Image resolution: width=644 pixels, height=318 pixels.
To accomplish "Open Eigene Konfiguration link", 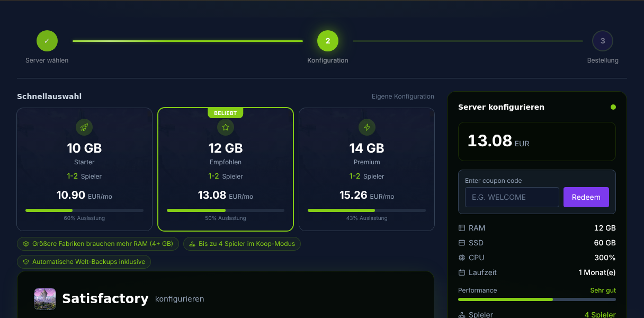I will 403,96.
